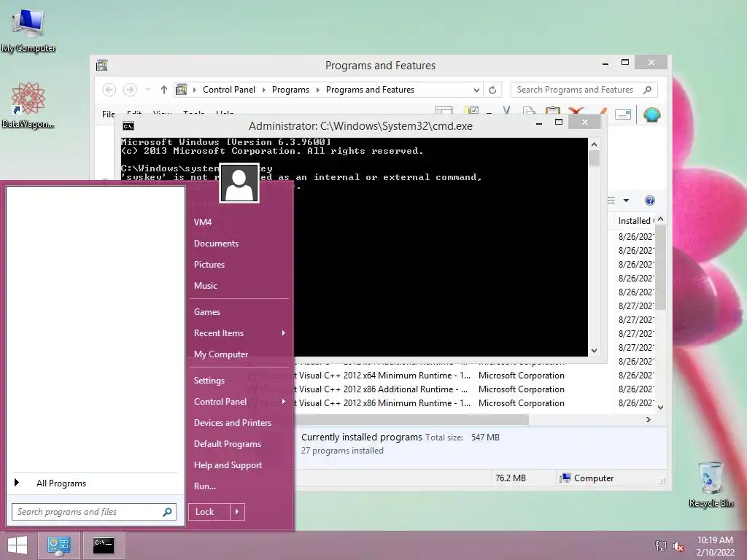The image size is (747, 560).
Task: Click the view options list icon
Action: [x=611, y=201]
